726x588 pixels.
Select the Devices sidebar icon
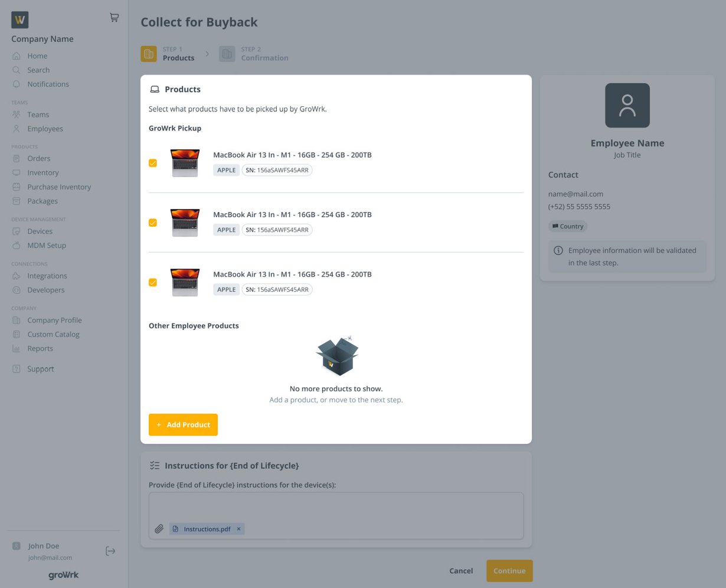[16, 231]
